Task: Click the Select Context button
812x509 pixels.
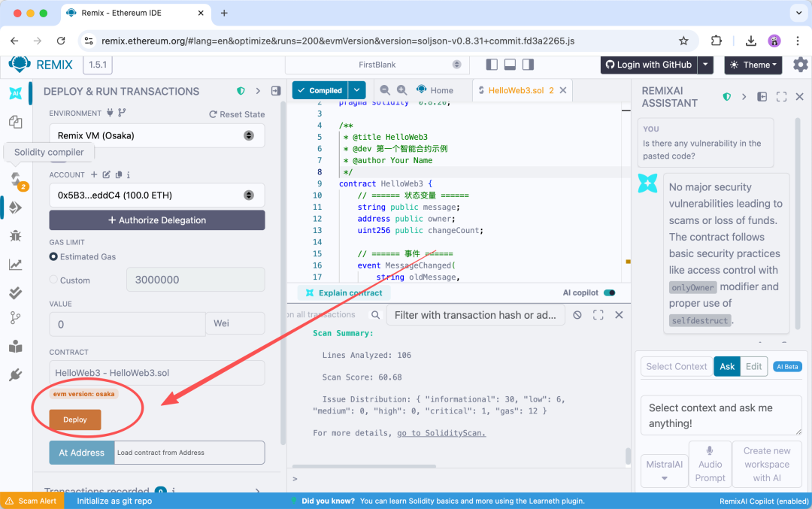Action: 677,367
